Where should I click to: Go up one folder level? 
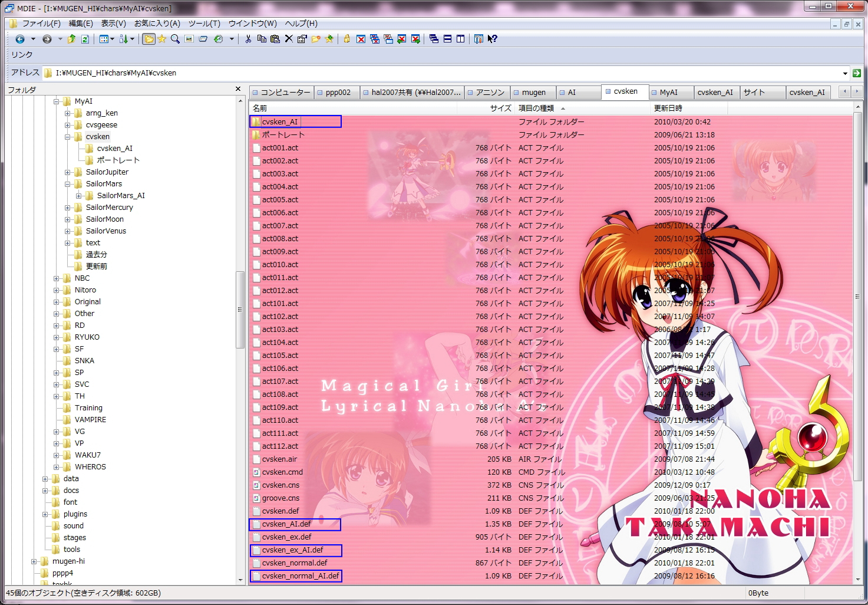[x=71, y=39]
